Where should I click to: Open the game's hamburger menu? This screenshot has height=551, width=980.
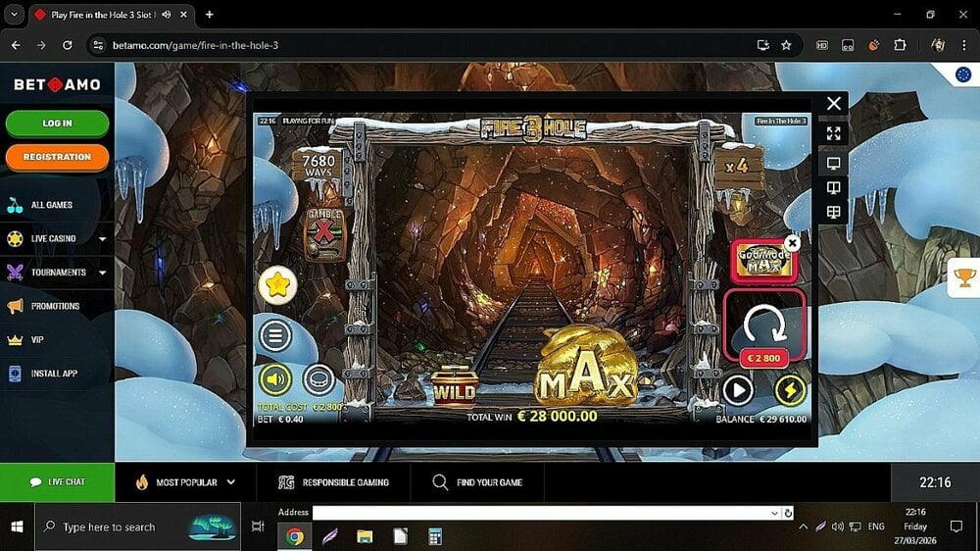(275, 336)
